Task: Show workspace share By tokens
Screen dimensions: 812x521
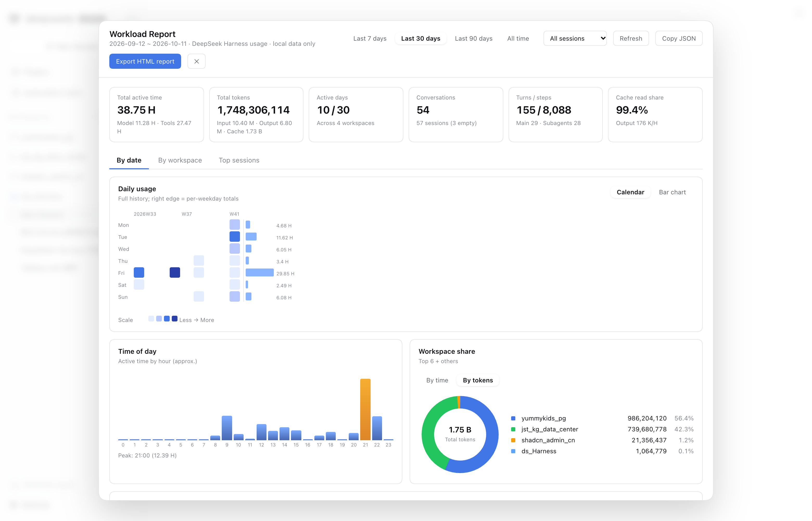Action: click(x=478, y=380)
